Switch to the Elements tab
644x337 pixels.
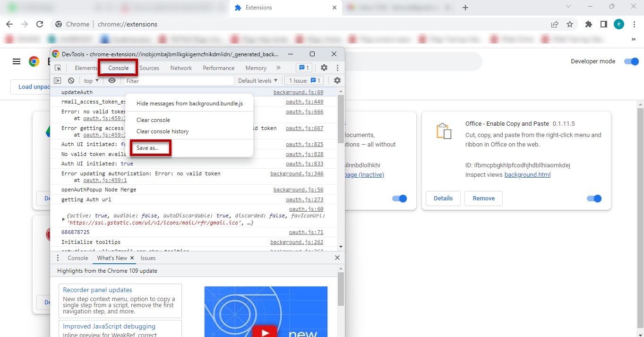tap(86, 68)
